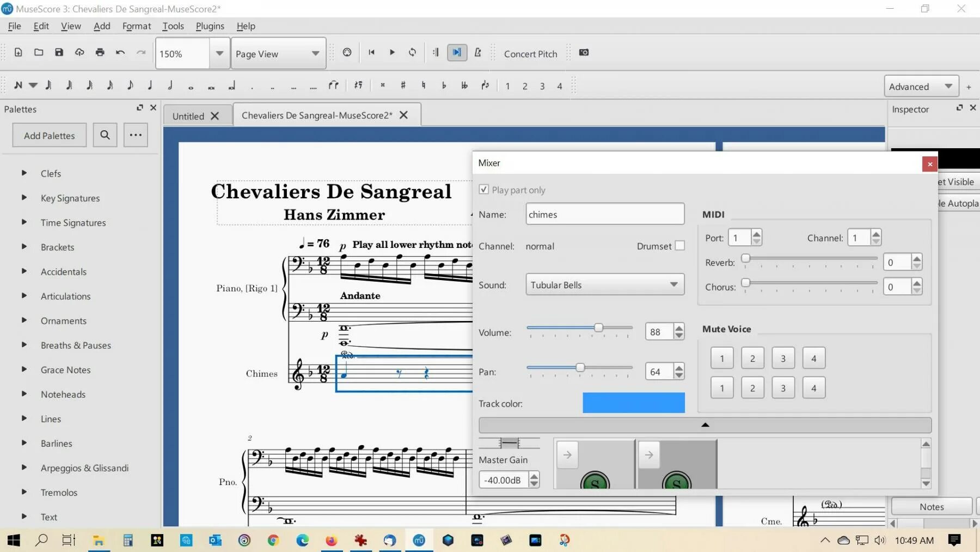Save the score with the floppy disk icon
This screenshot has width=980, height=552.
point(59,53)
